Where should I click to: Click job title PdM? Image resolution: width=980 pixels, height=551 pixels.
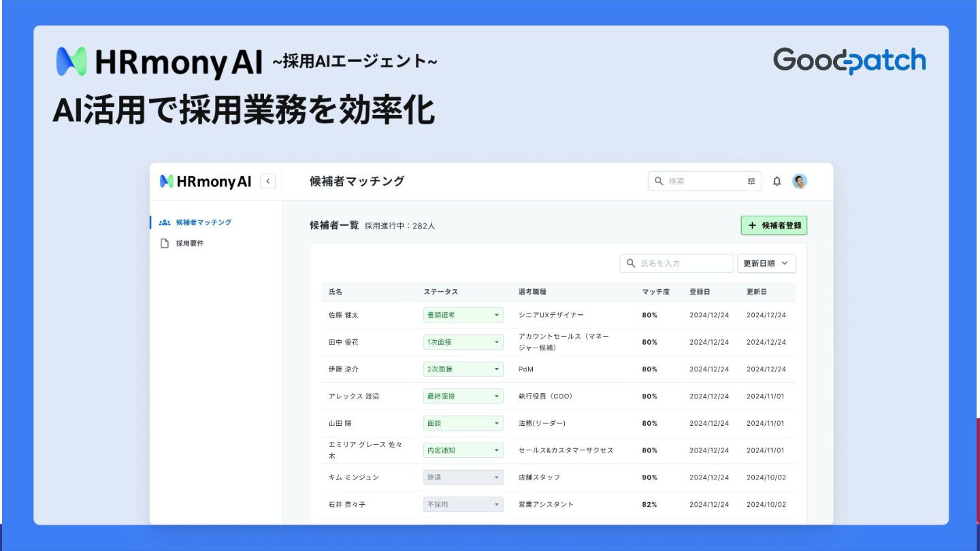pyautogui.click(x=525, y=369)
